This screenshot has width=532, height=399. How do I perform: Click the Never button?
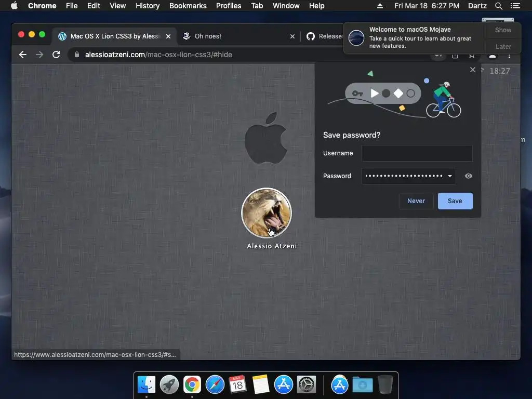point(416,201)
